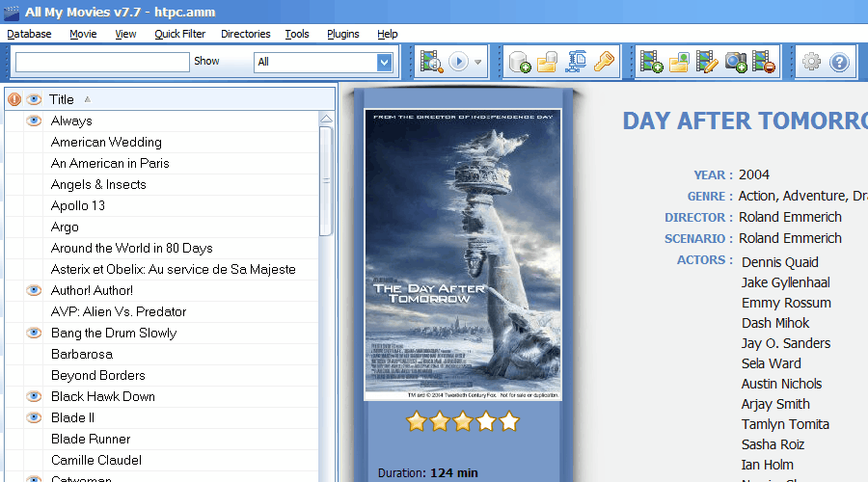Open the View menu
This screenshot has height=482, width=868.
[125, 34]
